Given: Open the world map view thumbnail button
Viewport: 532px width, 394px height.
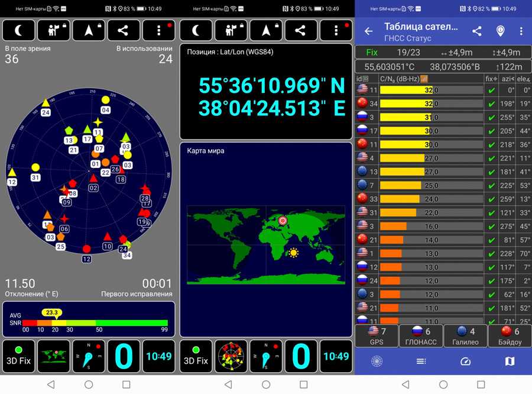Looking at the screenshot, I should (54, 356).
